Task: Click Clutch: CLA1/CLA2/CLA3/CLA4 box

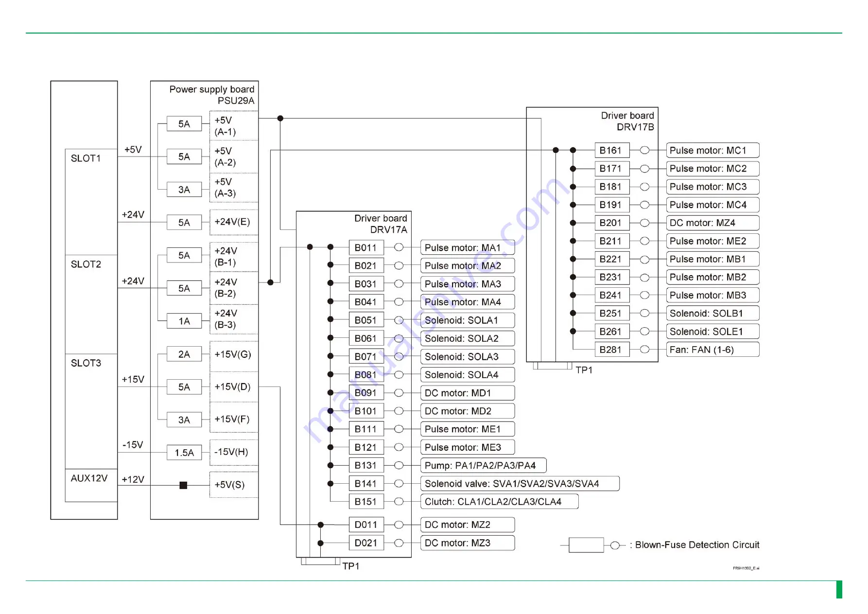Action: point(499,502)
